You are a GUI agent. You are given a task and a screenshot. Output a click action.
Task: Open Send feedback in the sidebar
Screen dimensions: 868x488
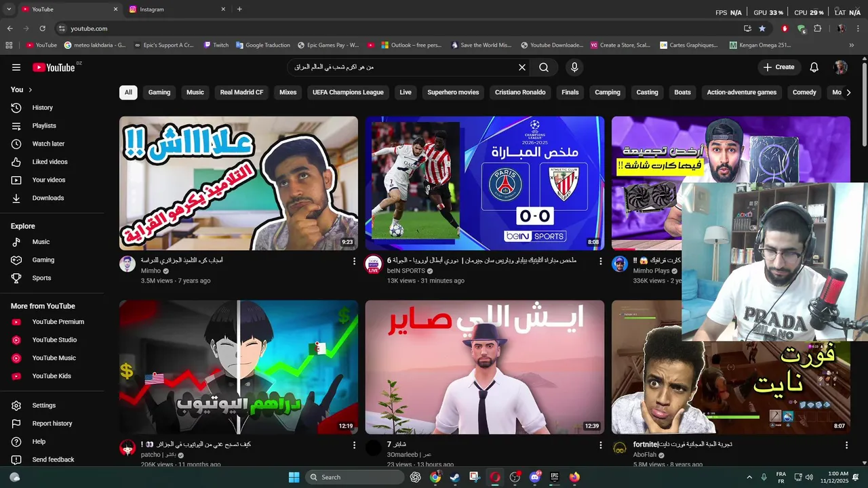[53, 460]
